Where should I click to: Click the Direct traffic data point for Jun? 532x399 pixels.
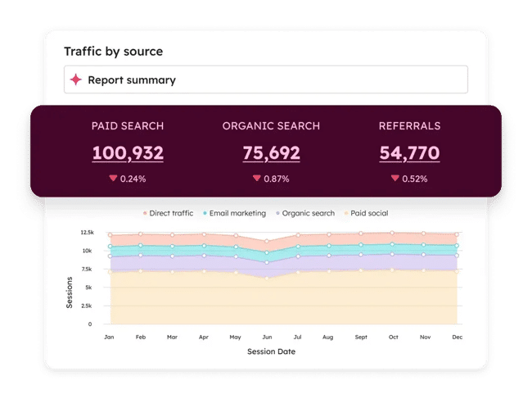click(x=267, y=241)
